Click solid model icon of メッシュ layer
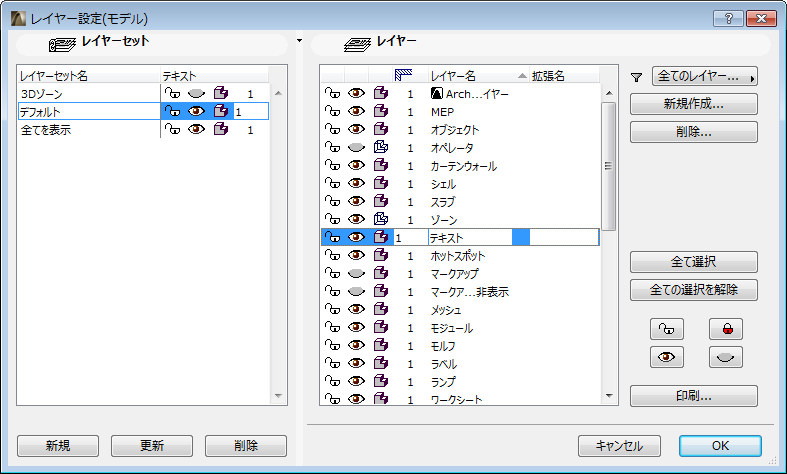This screenshot has width=787, height=474. coord(381,309)
